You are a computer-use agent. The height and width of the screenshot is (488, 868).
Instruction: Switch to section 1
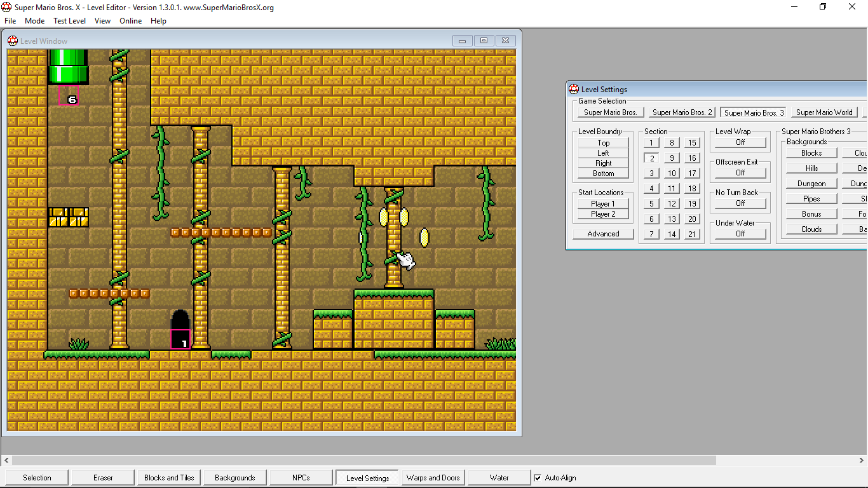(x=651, y=143)
